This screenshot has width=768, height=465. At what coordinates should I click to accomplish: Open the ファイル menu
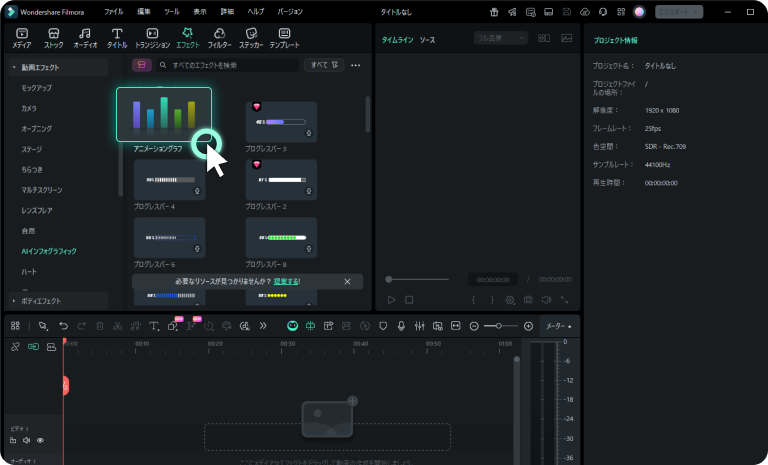coord(114,11)
